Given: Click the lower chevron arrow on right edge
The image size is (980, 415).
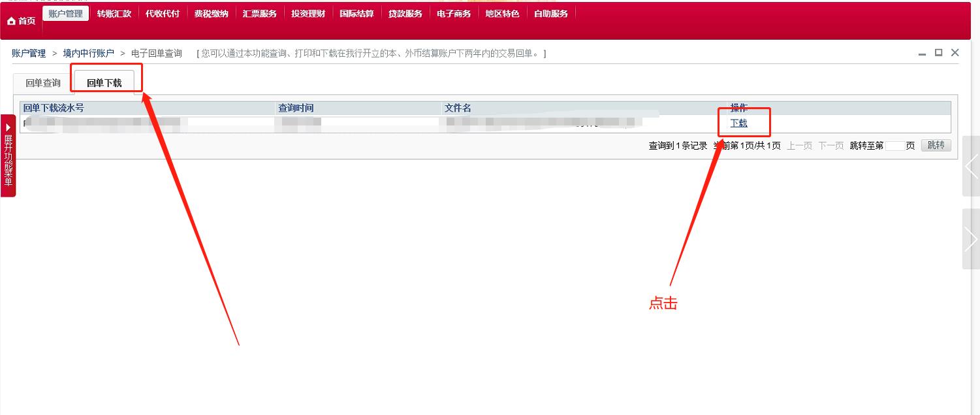Looking at the screenshot, I should 971,238.
